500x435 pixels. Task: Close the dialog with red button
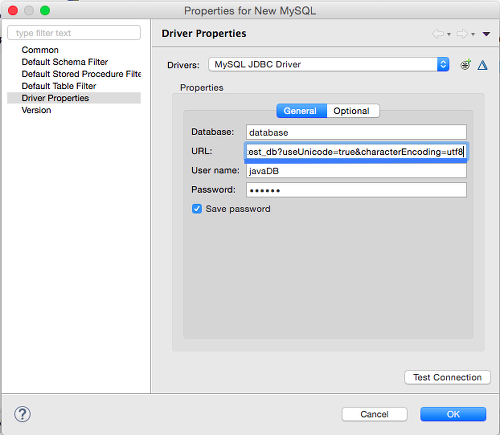[13, 11]
